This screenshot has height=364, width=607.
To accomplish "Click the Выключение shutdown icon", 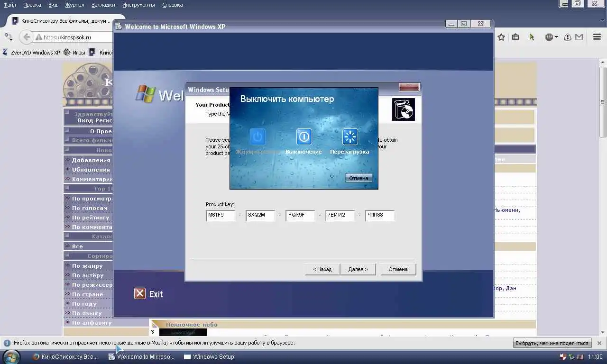I will tap(304, 137).
